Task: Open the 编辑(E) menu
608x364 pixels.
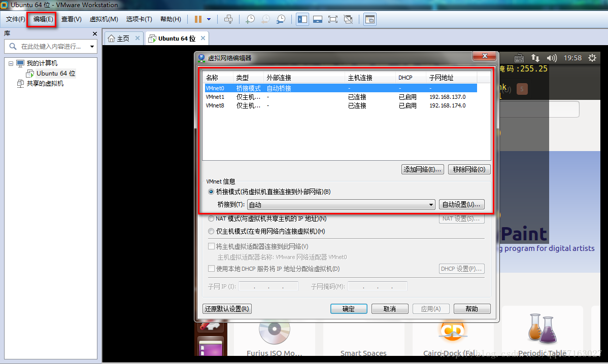Action: tap(43, 19)
